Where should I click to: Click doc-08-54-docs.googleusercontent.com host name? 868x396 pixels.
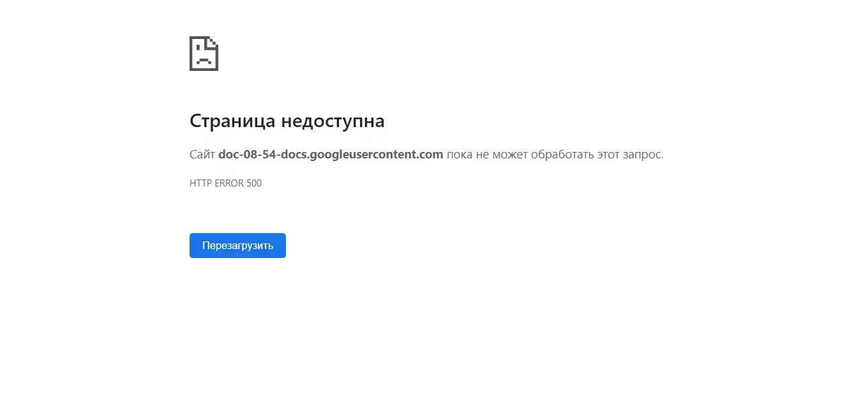331,155
